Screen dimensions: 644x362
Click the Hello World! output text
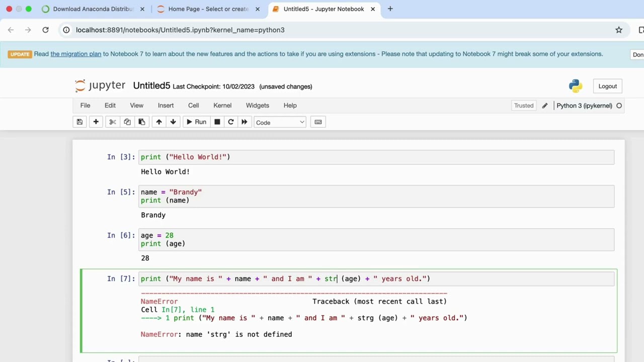pos(165,172)
